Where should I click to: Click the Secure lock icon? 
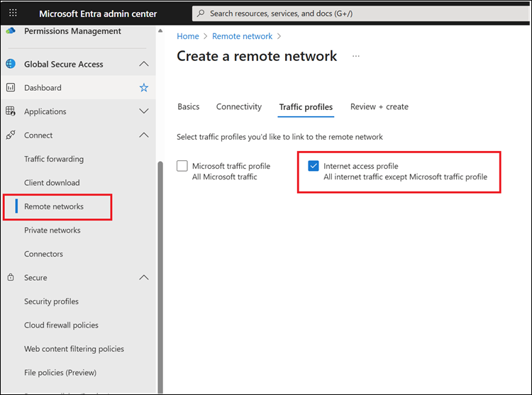coord(11,278)
